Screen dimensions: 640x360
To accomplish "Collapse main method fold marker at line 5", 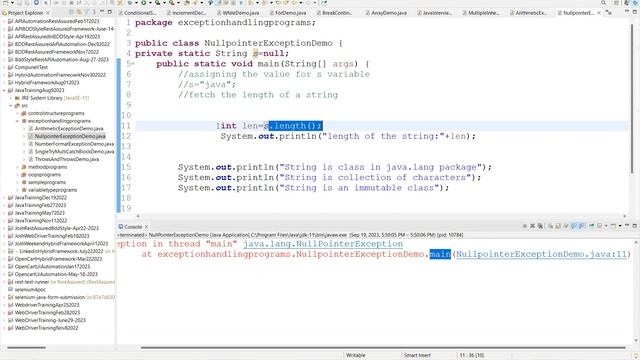I will pos(133,64).
